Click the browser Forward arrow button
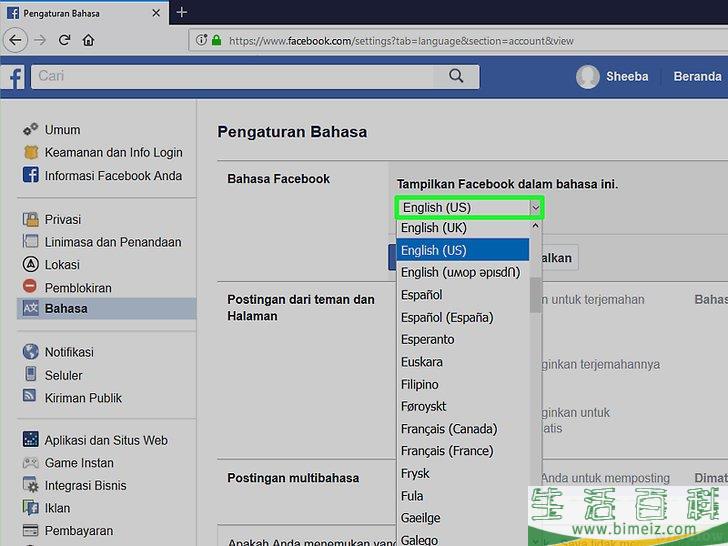This screenshot has height=546, width=728. 40,40
